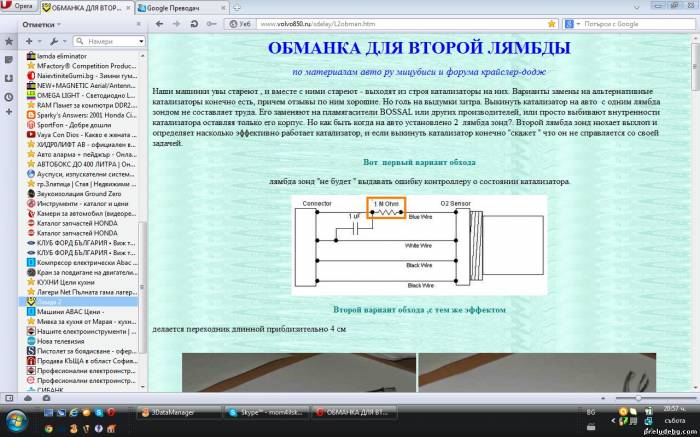Viewport: 700px width, 437px height.
Task: Adjust the page zoom slider
Action: [640, 398]
